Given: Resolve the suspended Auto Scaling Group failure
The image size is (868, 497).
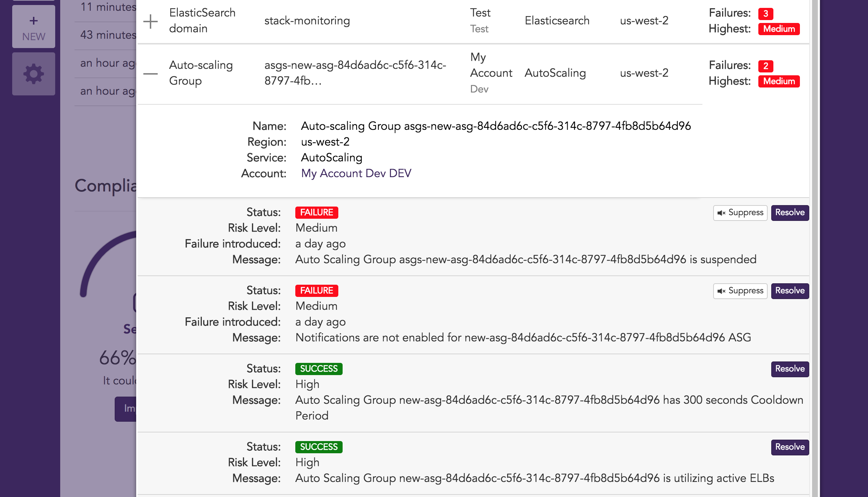Looking at the screenshot, I should (x=790, y=213).
